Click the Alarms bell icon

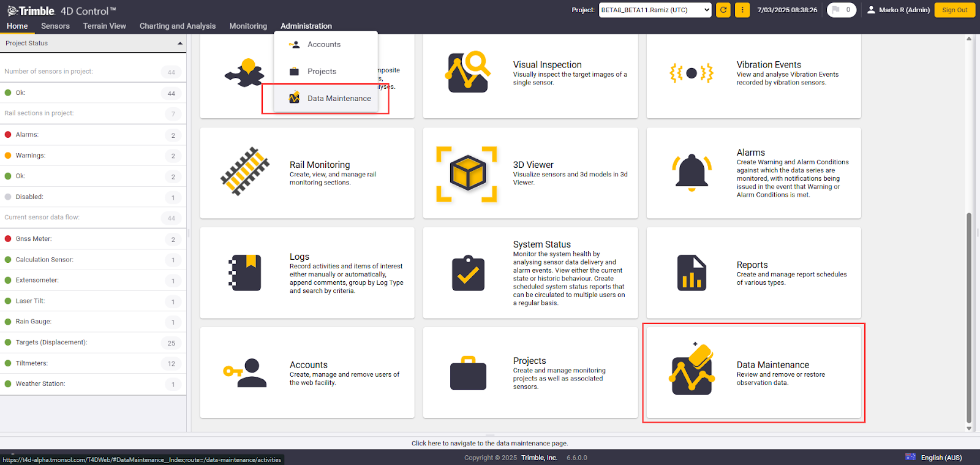pyautogui.click(x=692, y=172)
